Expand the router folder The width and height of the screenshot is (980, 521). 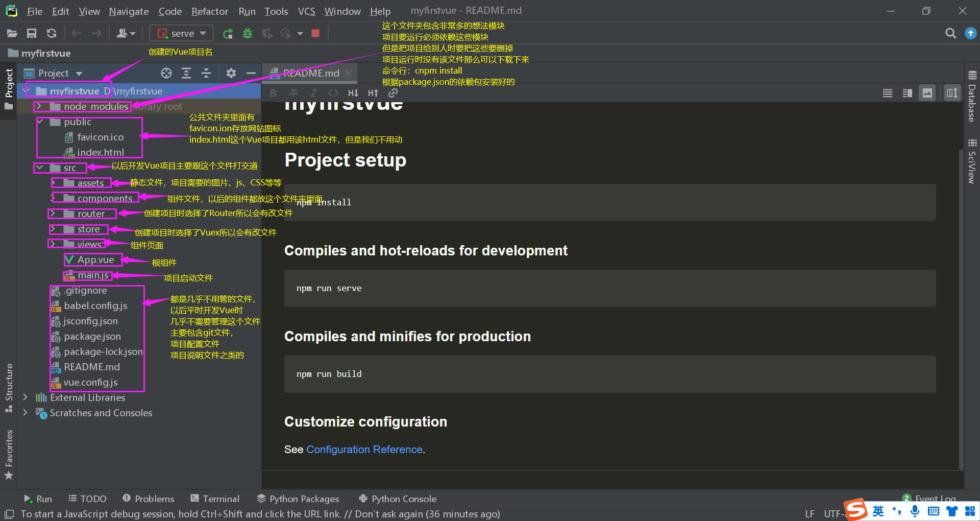point(53,214)
